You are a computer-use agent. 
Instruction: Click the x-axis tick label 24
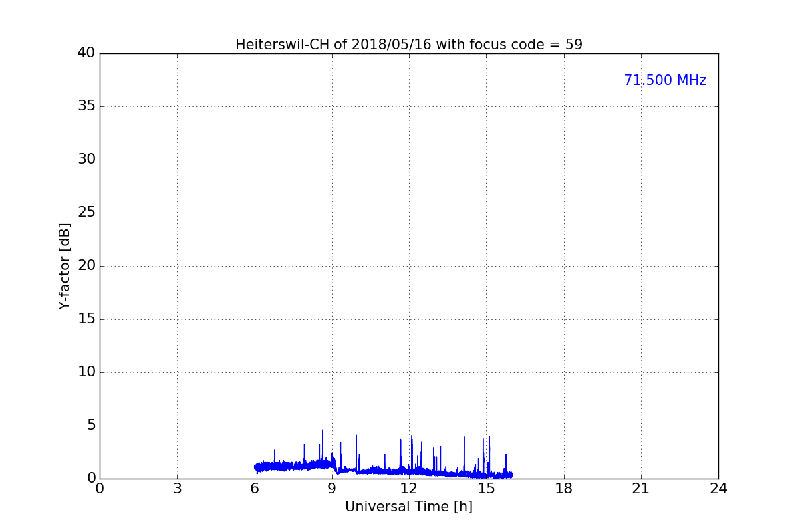point(718,489)
